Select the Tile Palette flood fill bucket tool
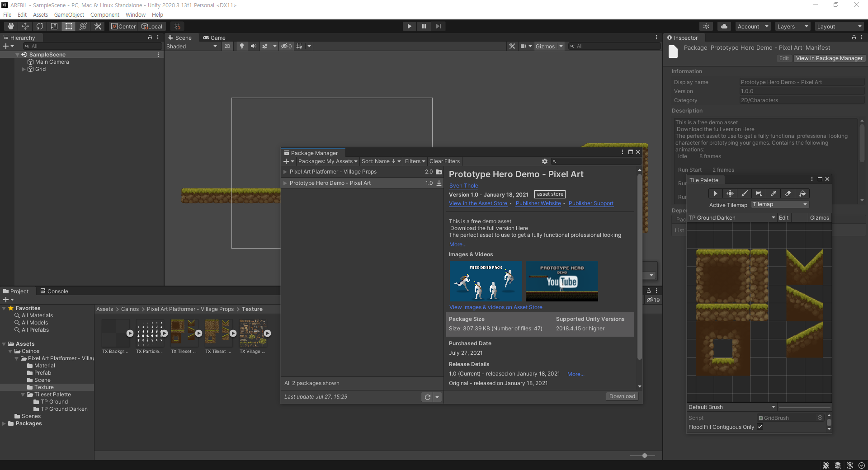 [x=802, y=193]
